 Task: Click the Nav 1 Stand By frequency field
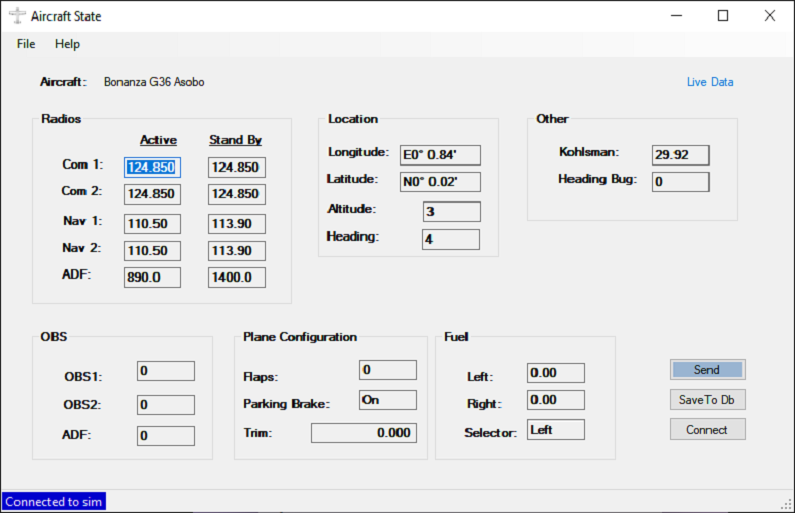[x=237, y=224]
